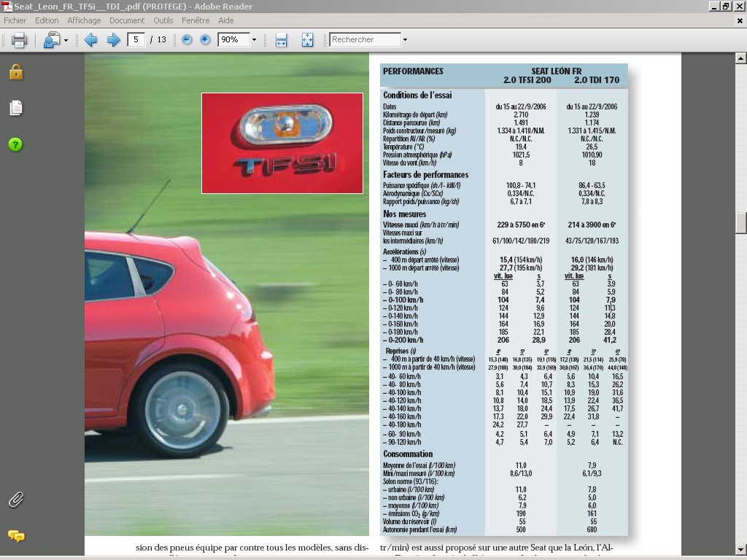This screenshot has height=560, width=747.
Task: Open the green help question mark panel
Action: 16,144
